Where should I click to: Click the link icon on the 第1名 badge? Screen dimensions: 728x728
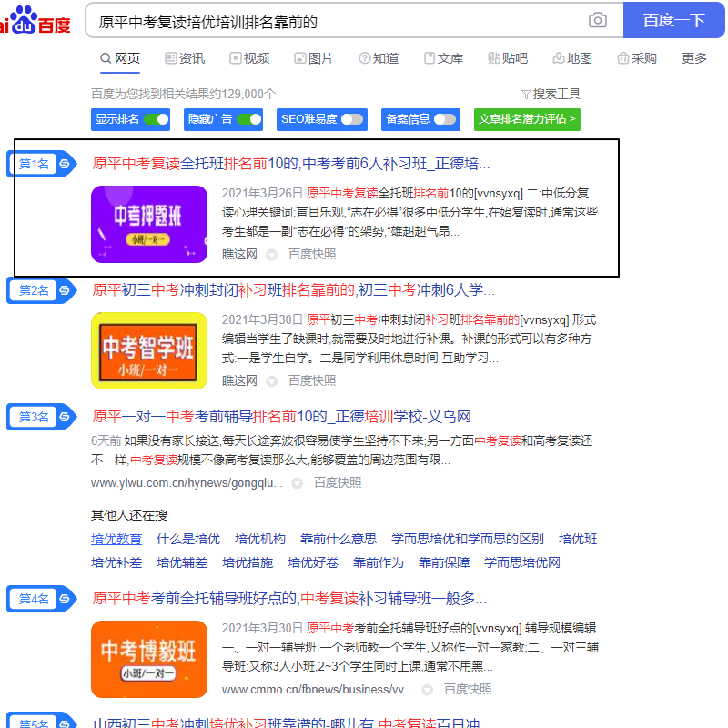(65, 164)
